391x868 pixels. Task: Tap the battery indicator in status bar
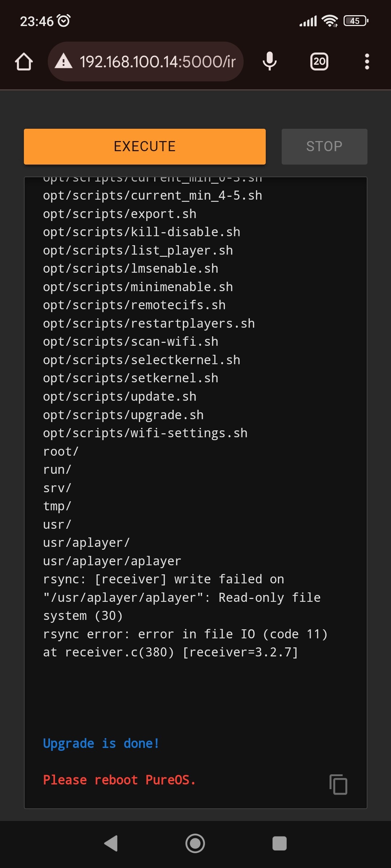coord(356,21)
